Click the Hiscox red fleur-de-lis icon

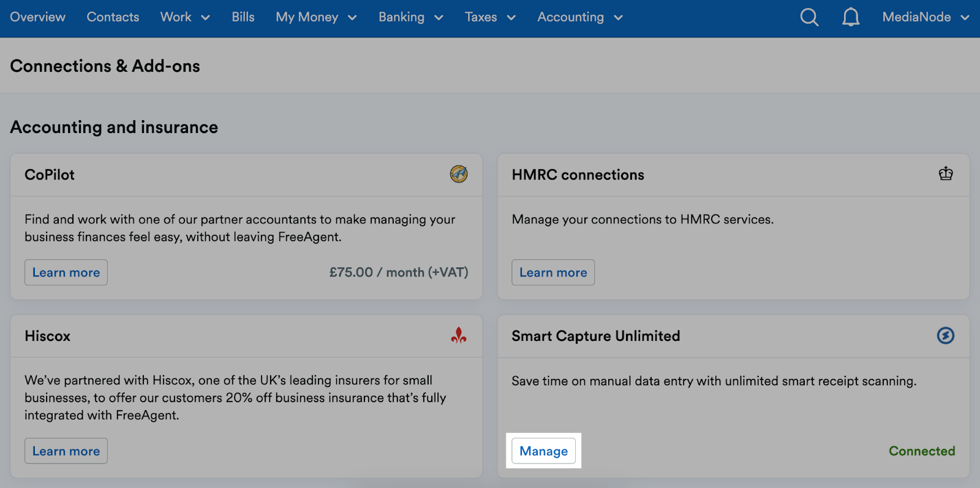point(459,335)
